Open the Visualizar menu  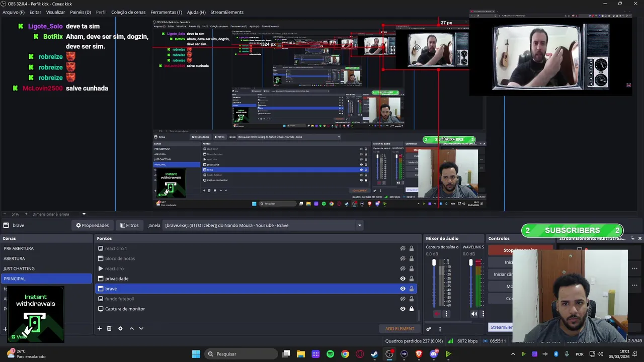[55, 12]
